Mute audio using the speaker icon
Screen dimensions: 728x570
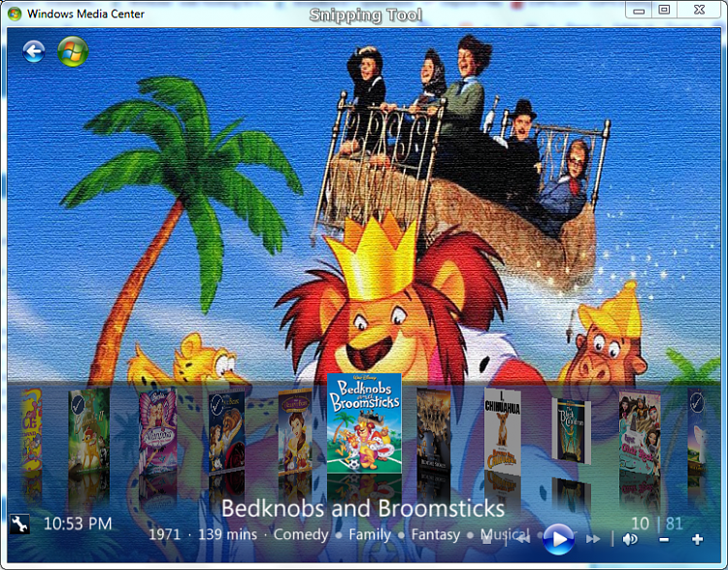pos(630,539)
